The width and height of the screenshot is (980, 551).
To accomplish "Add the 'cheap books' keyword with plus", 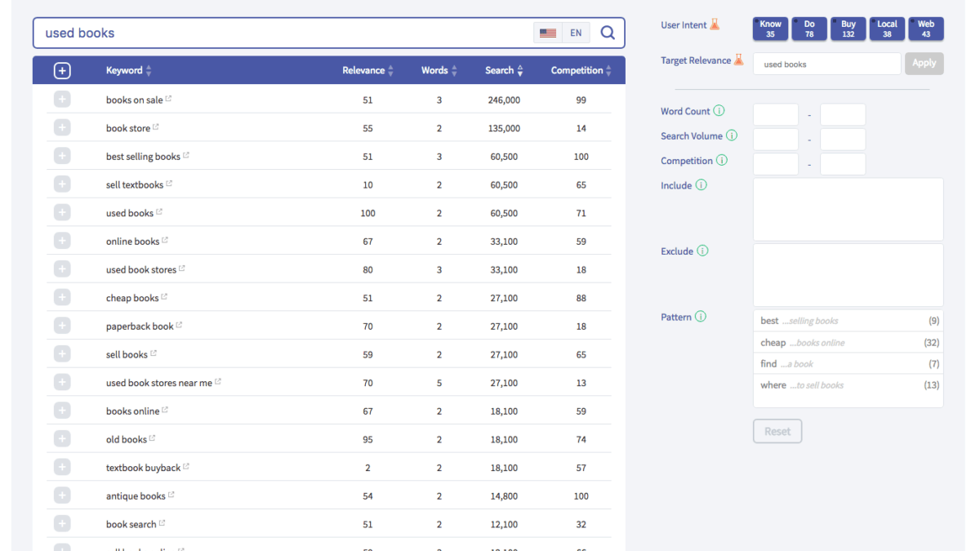I will point(62,297).
